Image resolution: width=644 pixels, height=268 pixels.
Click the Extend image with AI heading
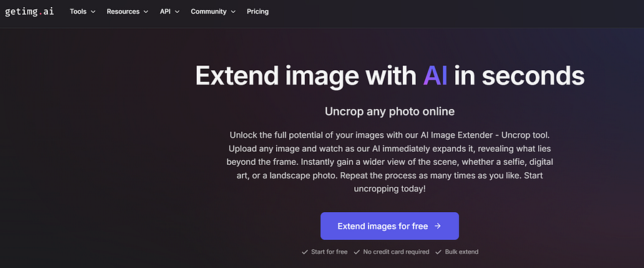pyautogui.click(x=390, y=76)
